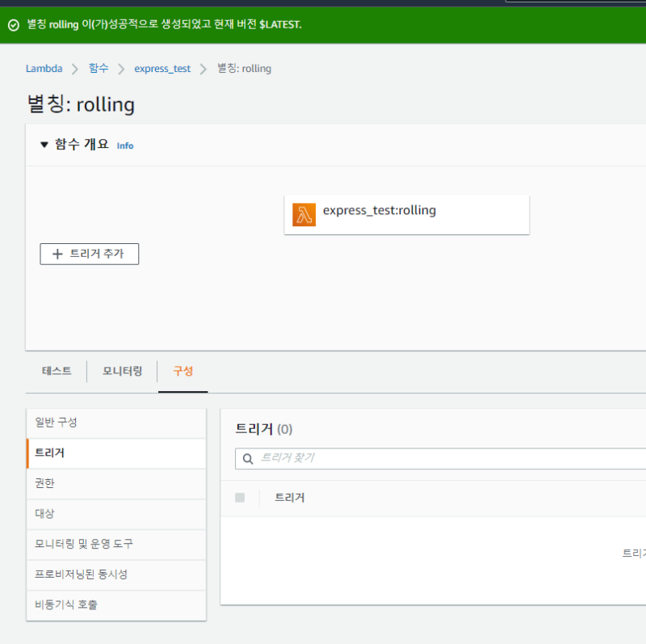Collapse the 함수 개요 section triangle
Viewport: 646px width, 644px height.
point(44,145)
